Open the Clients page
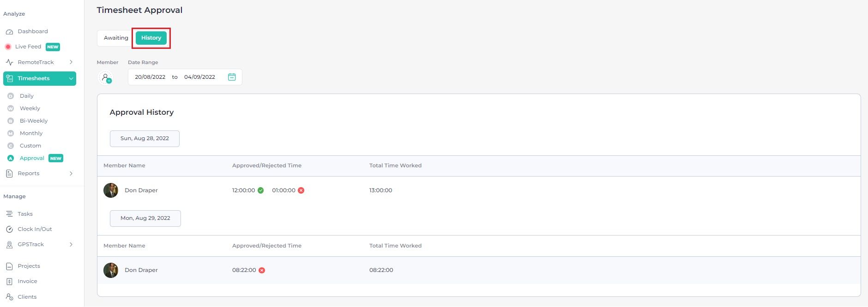Screen dimensions: 868x307 27,297
